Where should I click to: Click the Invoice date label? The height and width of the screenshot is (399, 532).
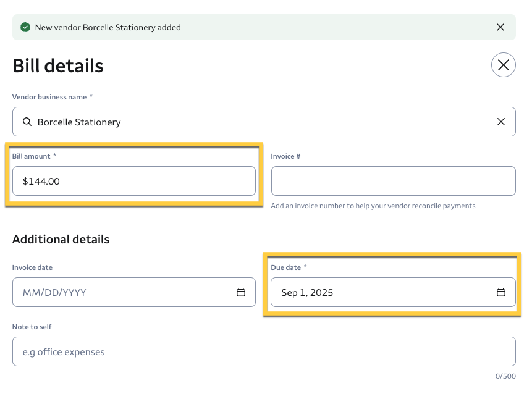tap(32, 267)
